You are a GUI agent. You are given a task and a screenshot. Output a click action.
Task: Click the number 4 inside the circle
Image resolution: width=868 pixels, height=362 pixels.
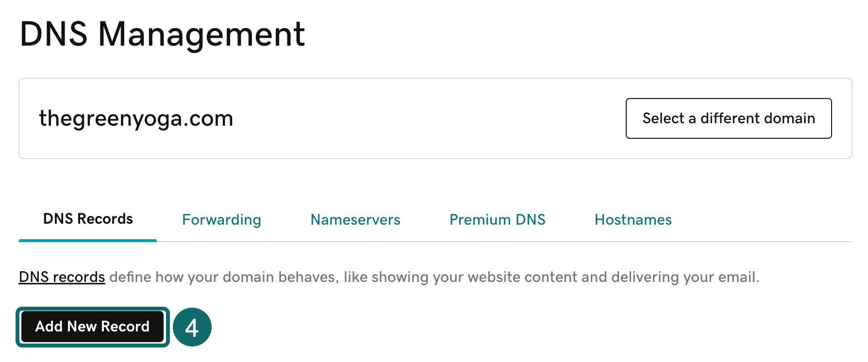click(192, 328)
